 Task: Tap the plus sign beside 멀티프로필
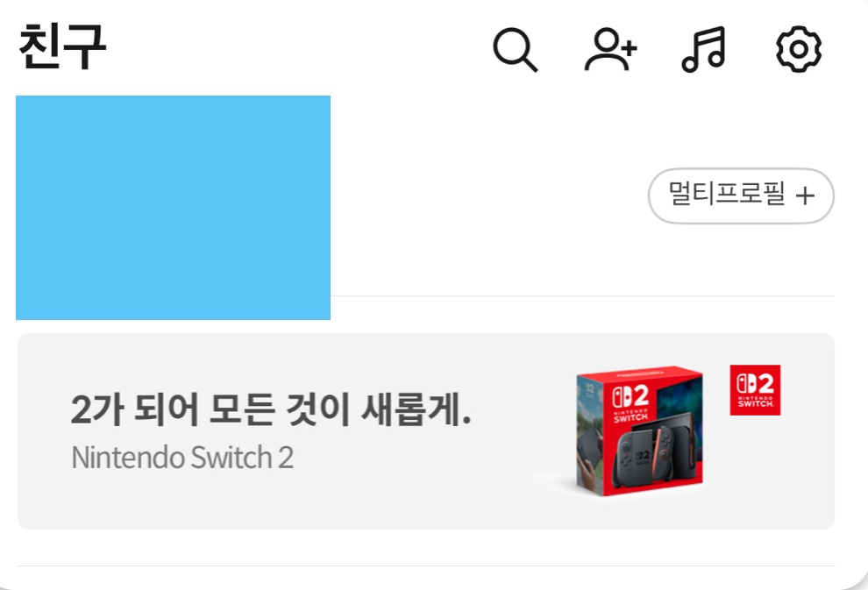(x=805, y=195)
